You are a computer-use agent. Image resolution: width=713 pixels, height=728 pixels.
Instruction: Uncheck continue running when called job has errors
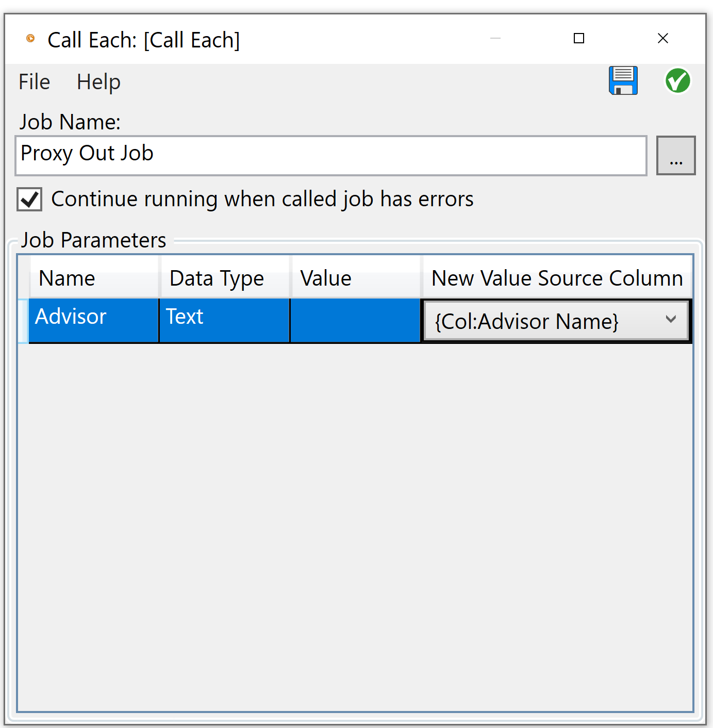click(29, 199)
